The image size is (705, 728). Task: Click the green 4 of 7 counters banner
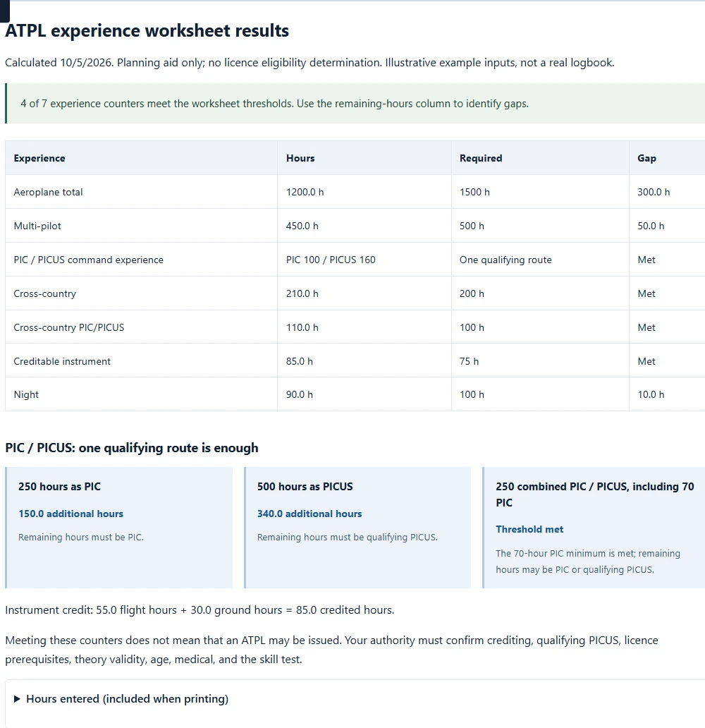[x=355, y=104]
